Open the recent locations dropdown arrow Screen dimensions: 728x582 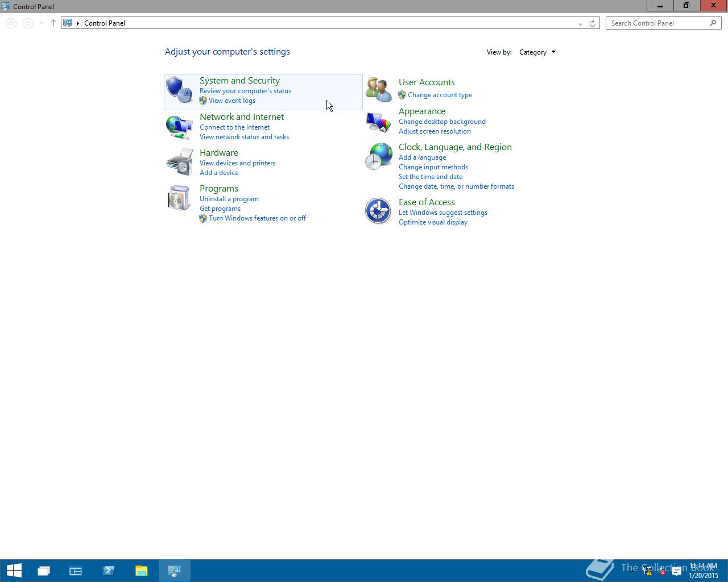[x=41, y=23]
